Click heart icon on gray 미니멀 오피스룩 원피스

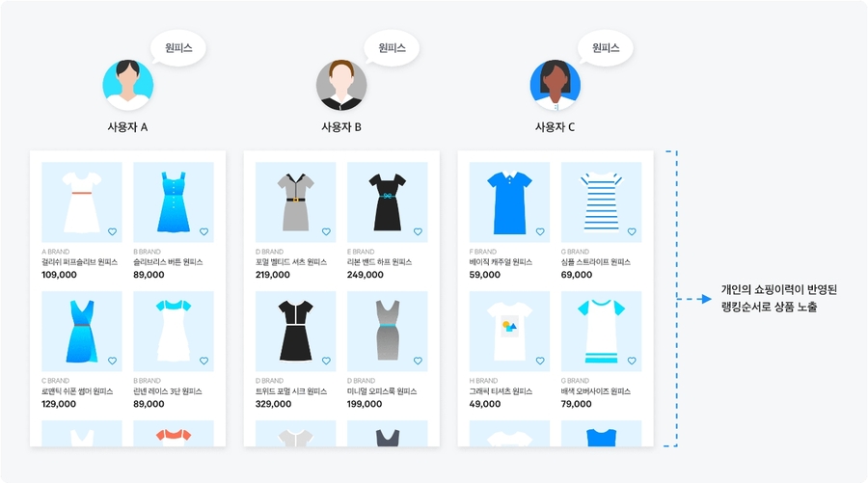[418, 361]
